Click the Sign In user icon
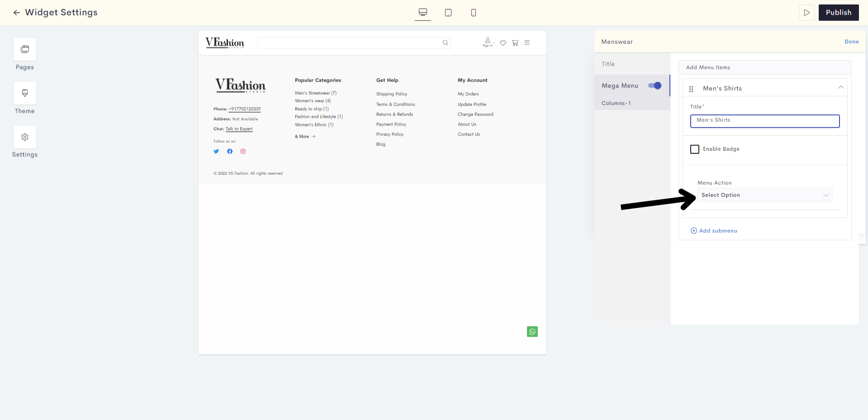 click(488, 42)
